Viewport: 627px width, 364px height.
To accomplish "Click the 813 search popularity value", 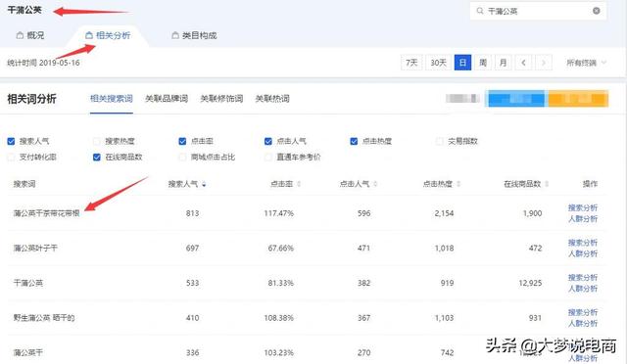I will 192,213.
